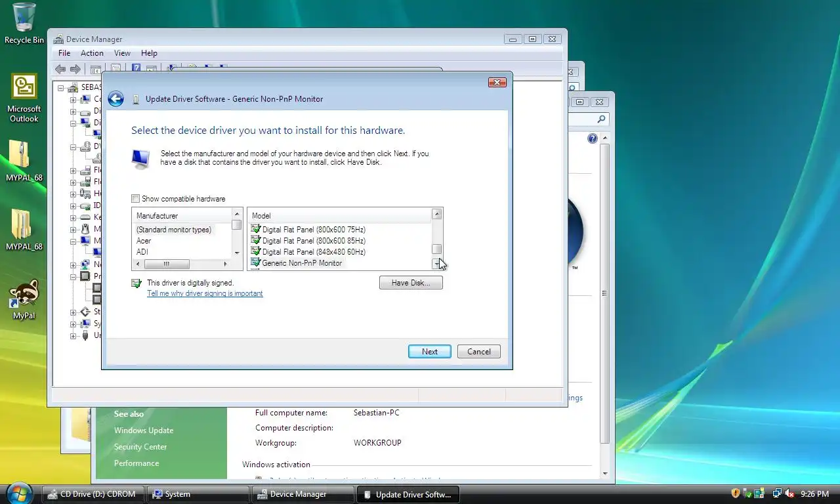
Task: Click Model list scroll-up arrow
Action: click(x=437, y=215)
